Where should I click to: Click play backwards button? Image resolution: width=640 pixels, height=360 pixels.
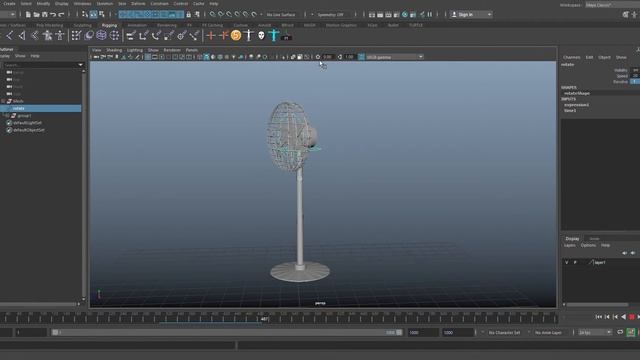(623, 317)
